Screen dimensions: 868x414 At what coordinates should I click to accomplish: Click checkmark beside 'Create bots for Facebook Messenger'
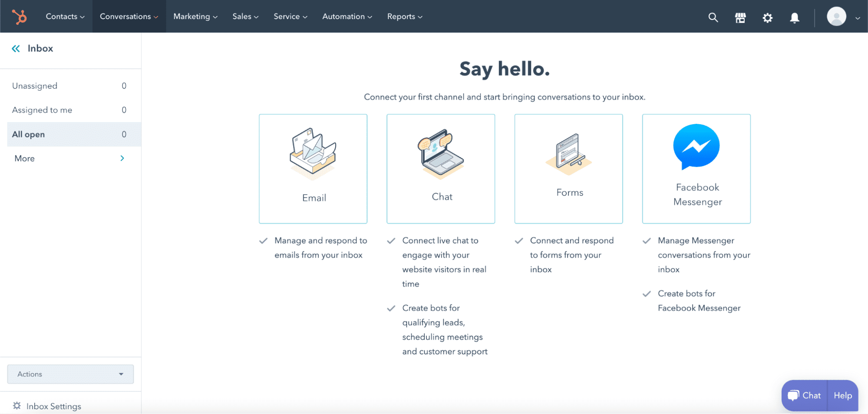click(647, 294)
